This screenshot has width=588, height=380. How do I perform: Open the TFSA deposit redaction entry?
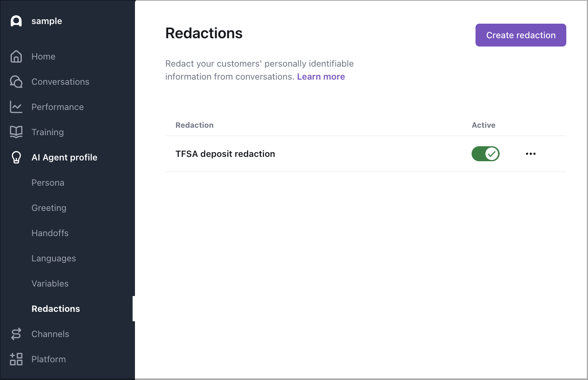point(225,154)
